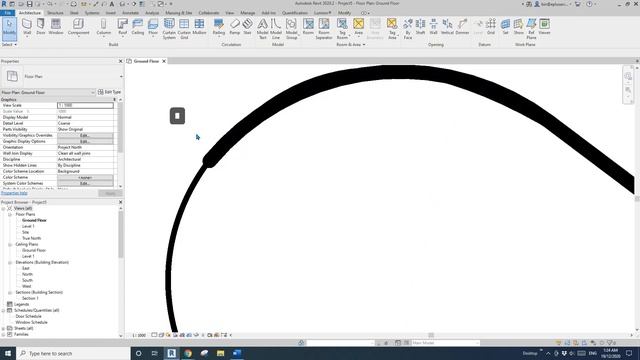This screenshot has height=360, width=640.
Task: Choose the Window tool
Action: 56,27
